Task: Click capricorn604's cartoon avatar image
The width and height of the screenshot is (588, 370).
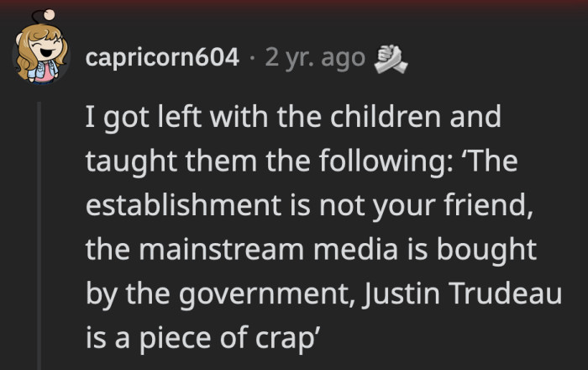Action: click(40, 57)
